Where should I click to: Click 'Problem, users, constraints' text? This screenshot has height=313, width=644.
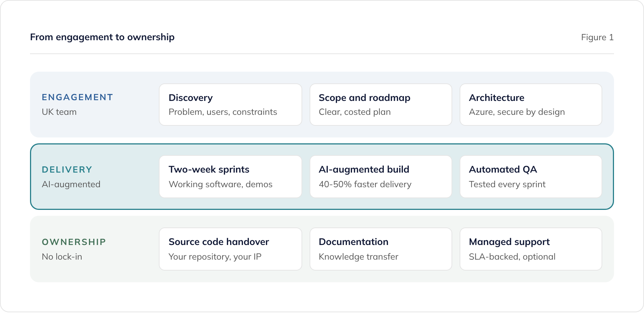click(x=223, y=112)
